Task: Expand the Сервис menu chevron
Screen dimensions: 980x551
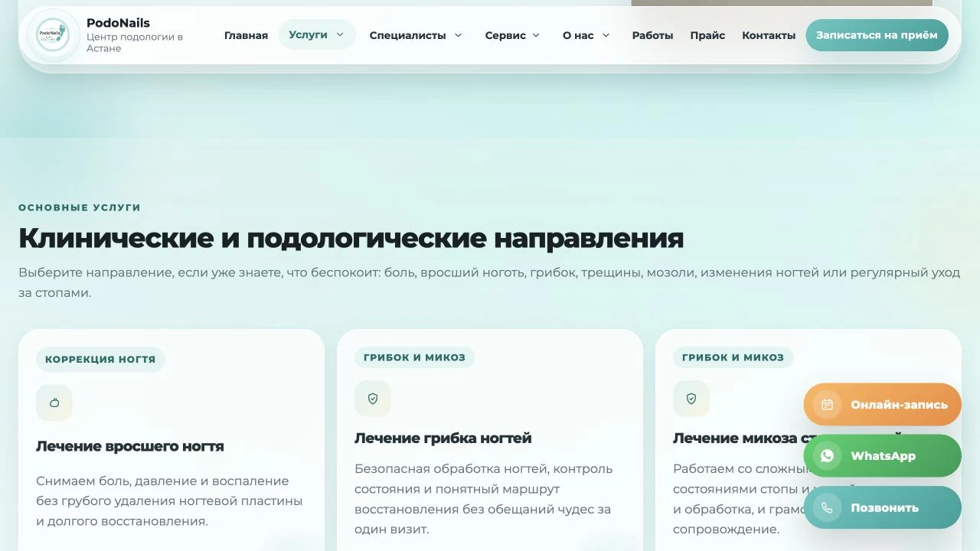Action: [x=536, y=35]
